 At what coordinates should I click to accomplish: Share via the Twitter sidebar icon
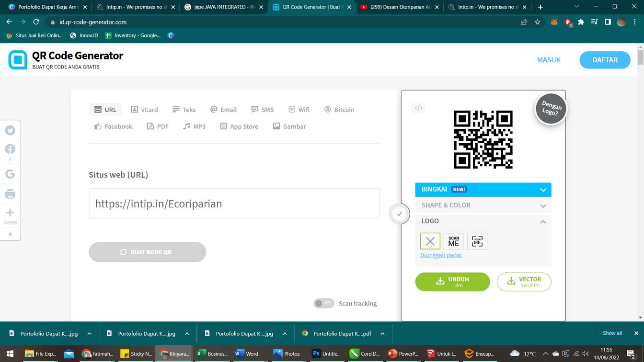coord(10,130)
